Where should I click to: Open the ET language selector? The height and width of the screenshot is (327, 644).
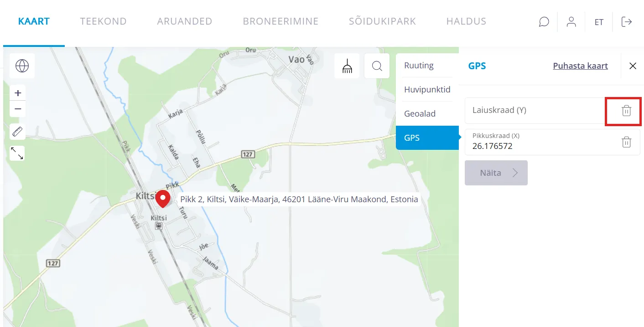599,22
